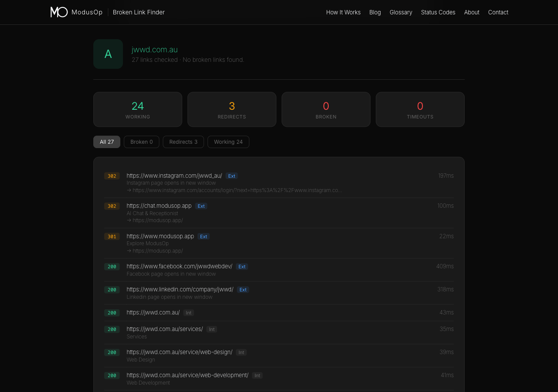
Task: Open the https://jwwd.com.au/ link
Action: (x=153, y=312)
